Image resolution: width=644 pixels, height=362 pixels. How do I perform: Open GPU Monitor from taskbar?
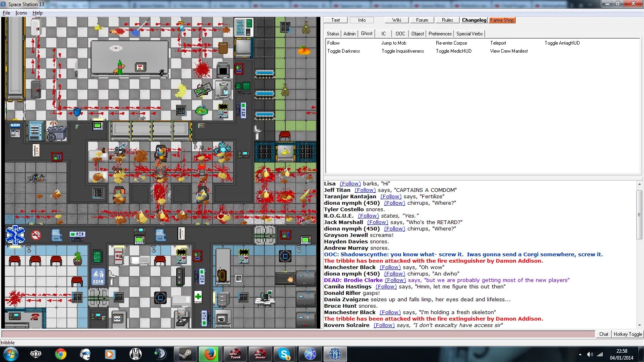pos(260,354)
